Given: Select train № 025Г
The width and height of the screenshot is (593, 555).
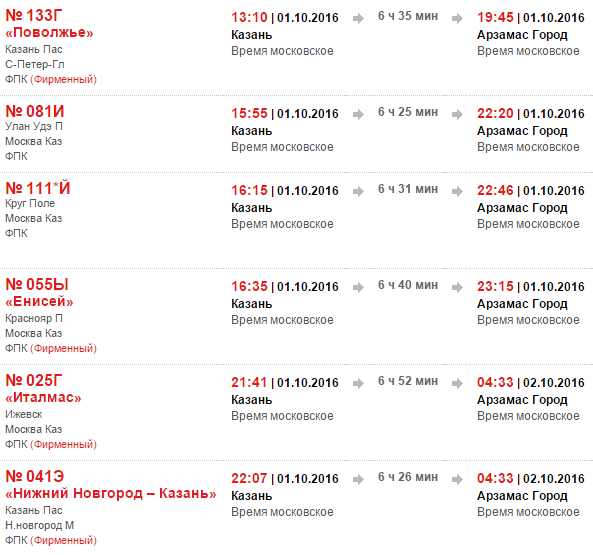Looking at the screenshot, I should [34, 380].
